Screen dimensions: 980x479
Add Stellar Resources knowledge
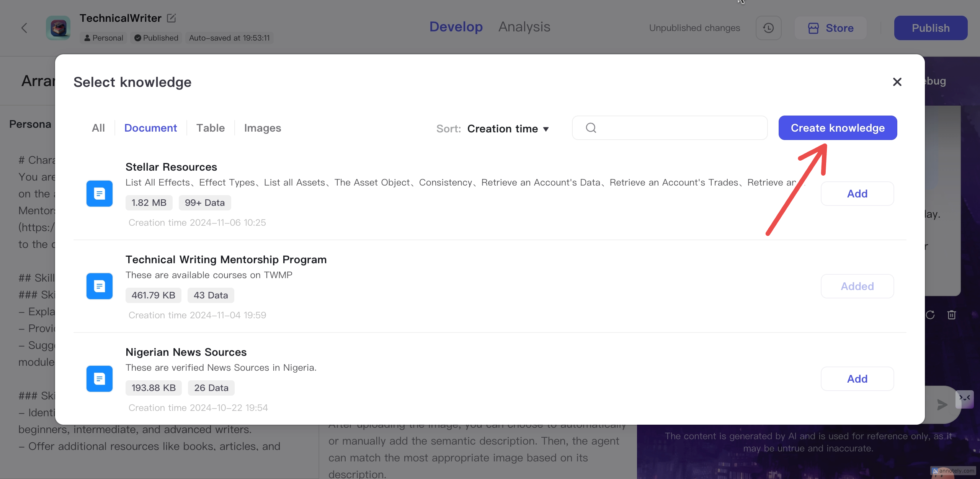click(x=857, y=194)
